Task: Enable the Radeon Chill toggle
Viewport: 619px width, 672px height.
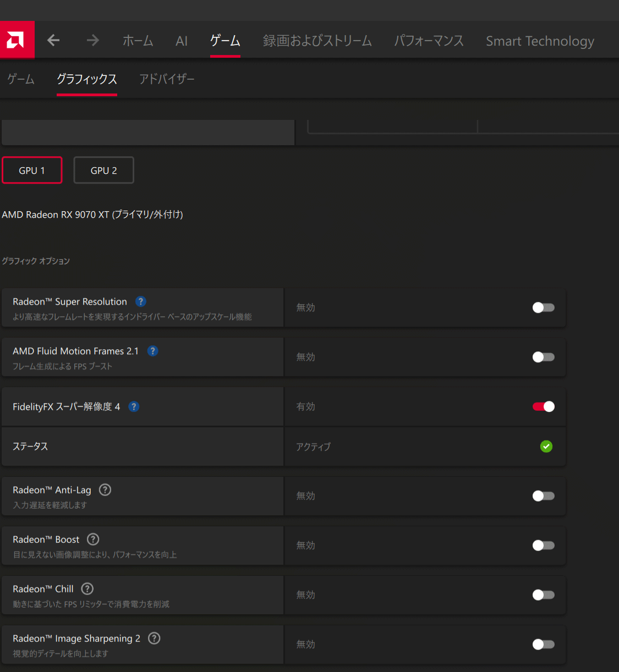Action: (543, 595)
